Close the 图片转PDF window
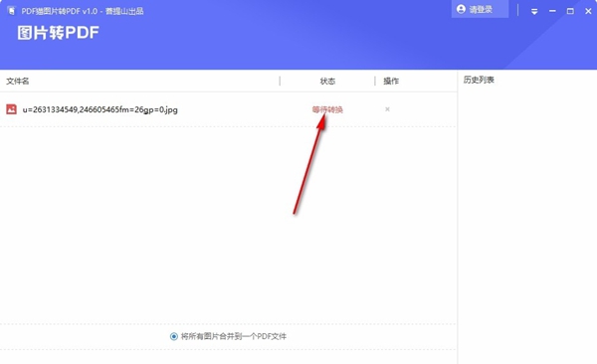Viewport: 597px width, 364px height. pyautogui.click(x=588, y=11)
